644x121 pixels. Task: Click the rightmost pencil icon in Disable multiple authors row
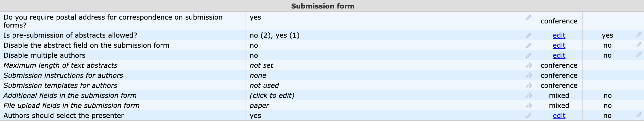pos(639,55)
